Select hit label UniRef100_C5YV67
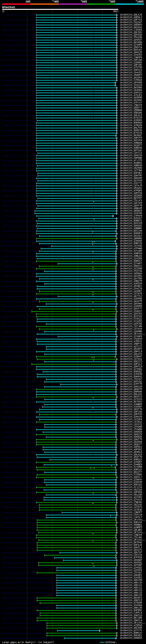Screen dimensions: 146x644 131,573
